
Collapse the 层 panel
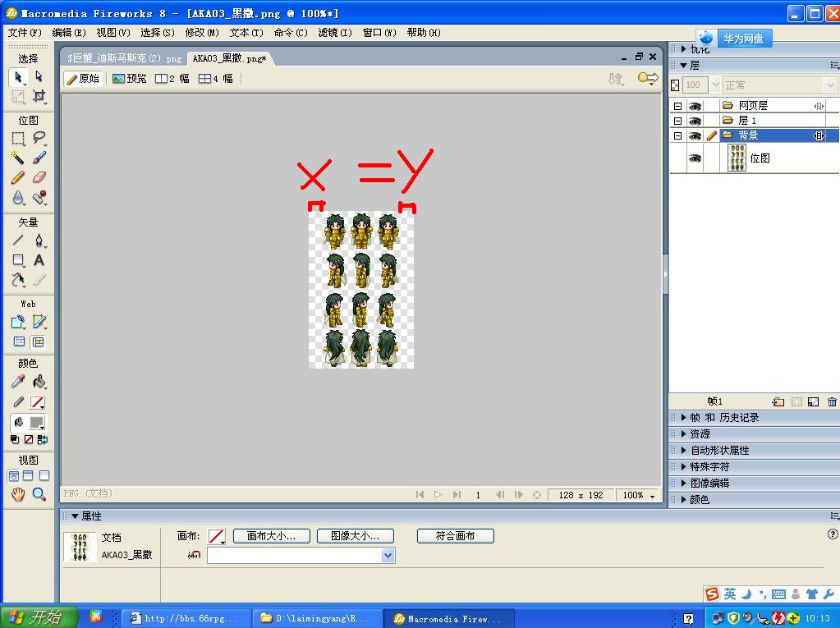(683, 66)
